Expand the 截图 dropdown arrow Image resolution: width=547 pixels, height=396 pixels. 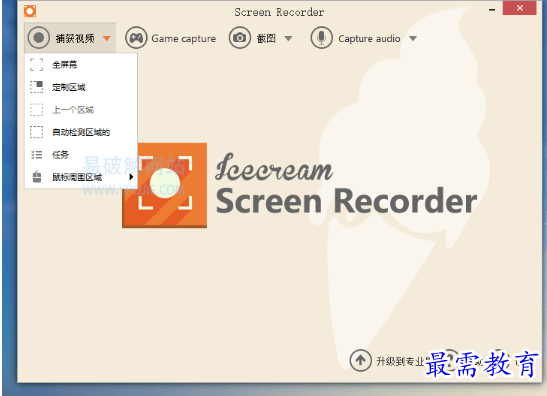pyautogui.click(x=288, y=38)
